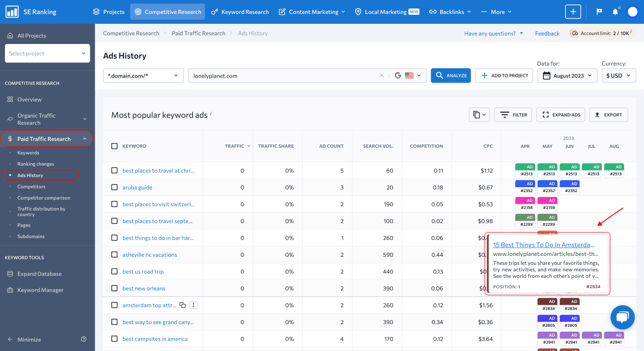Image resolution: width=644 pixels, height=351 pixels.
Task: Click the Projects layers icon in top navigation
Action: click(x=96, y=12)
